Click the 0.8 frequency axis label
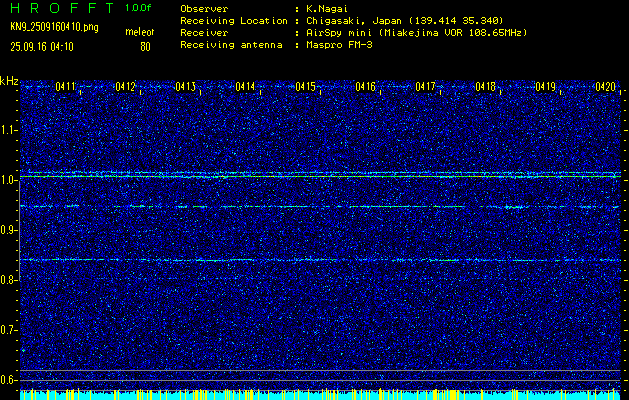This screenshot has height=400, width=629. pos(8,280)
